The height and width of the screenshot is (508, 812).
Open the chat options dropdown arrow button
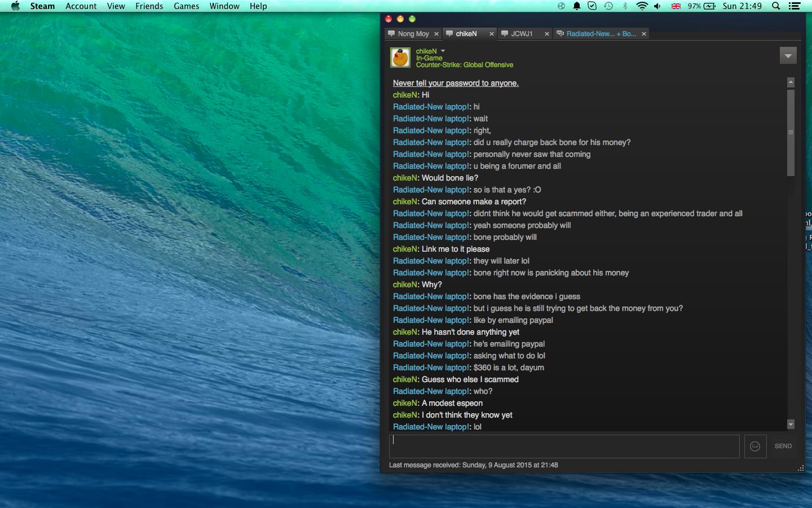788,55
